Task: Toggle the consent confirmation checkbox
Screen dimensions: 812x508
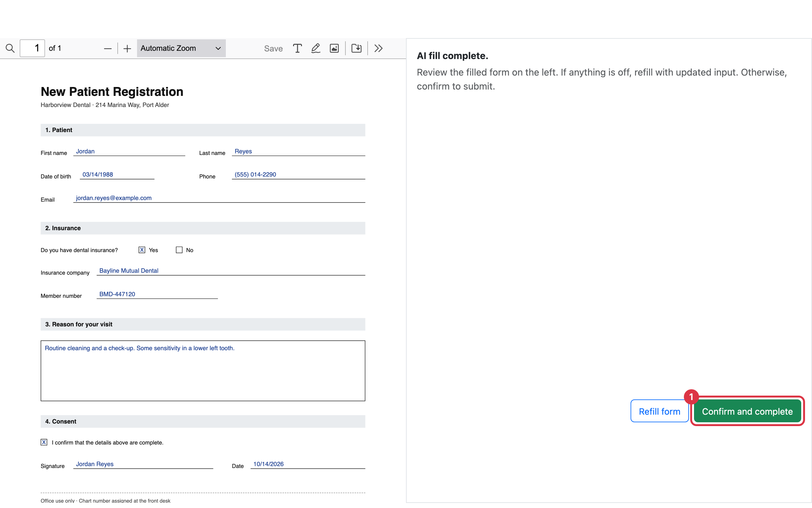Action: (44, 442)
